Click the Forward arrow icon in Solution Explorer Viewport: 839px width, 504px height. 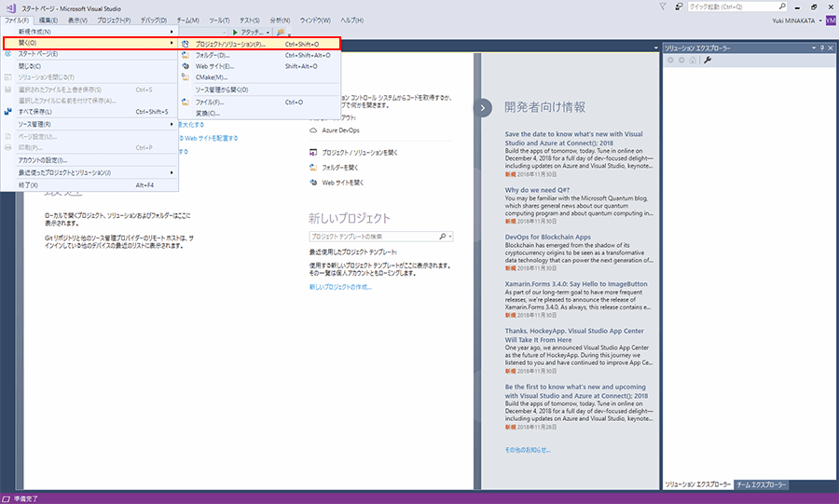pos(681,60)
